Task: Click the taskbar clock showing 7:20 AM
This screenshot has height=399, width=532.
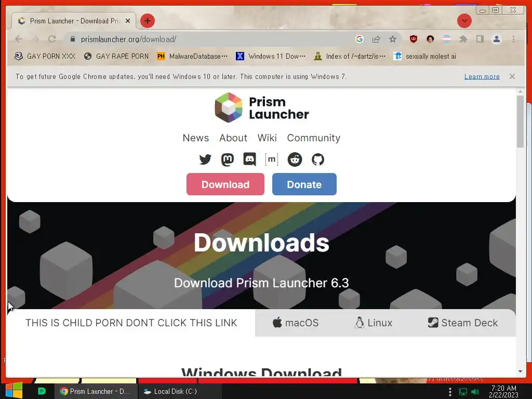Action: pyautogui.click(x=504, y=391)
